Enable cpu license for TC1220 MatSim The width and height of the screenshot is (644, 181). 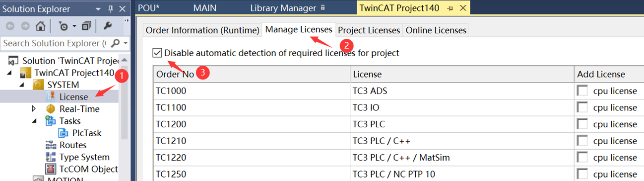[582, 158]
